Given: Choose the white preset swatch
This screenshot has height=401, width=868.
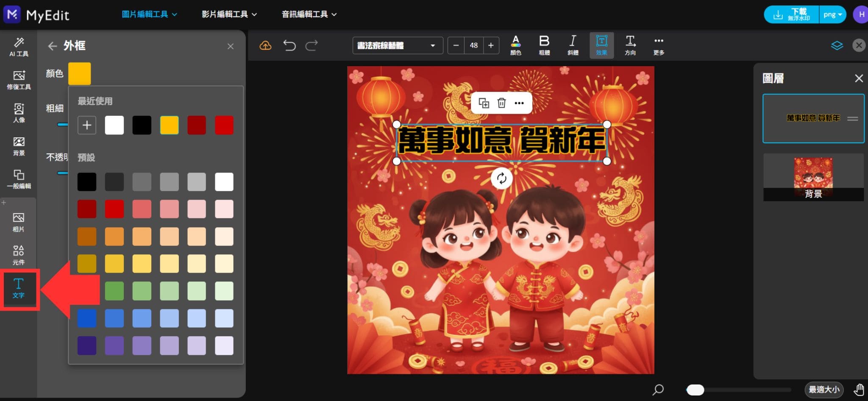Looking at the screenshot, I should (x=224, y=182).
